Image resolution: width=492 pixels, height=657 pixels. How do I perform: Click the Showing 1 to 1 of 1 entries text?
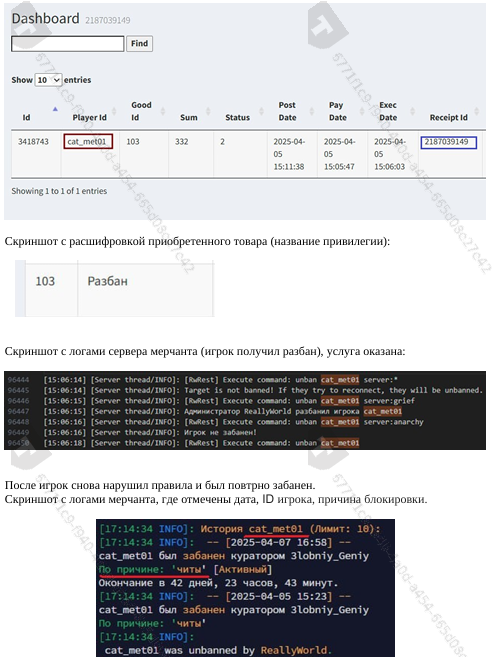coord(59,191)
